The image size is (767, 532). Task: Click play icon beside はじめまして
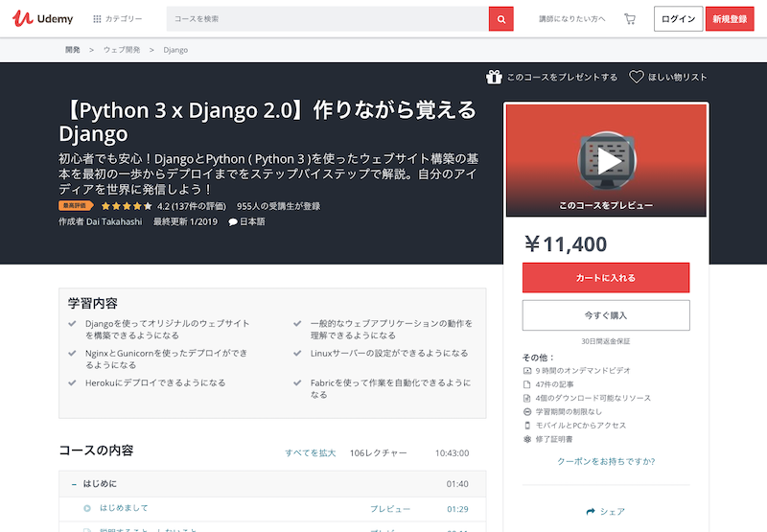point(87,509)
